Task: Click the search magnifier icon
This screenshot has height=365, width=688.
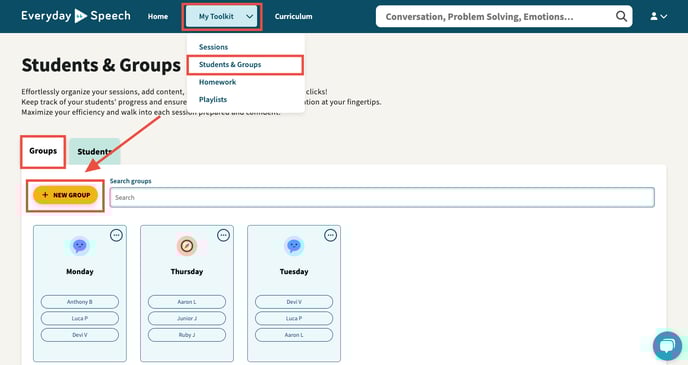Action: pyautogui.click(x=621, y=17)
